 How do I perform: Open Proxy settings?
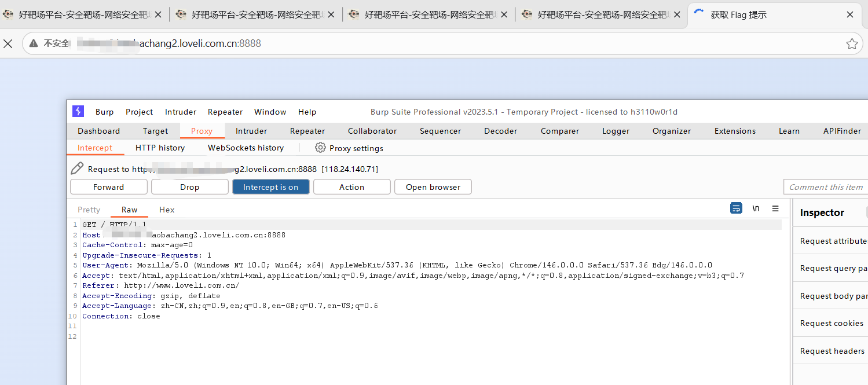click(349, 148)
